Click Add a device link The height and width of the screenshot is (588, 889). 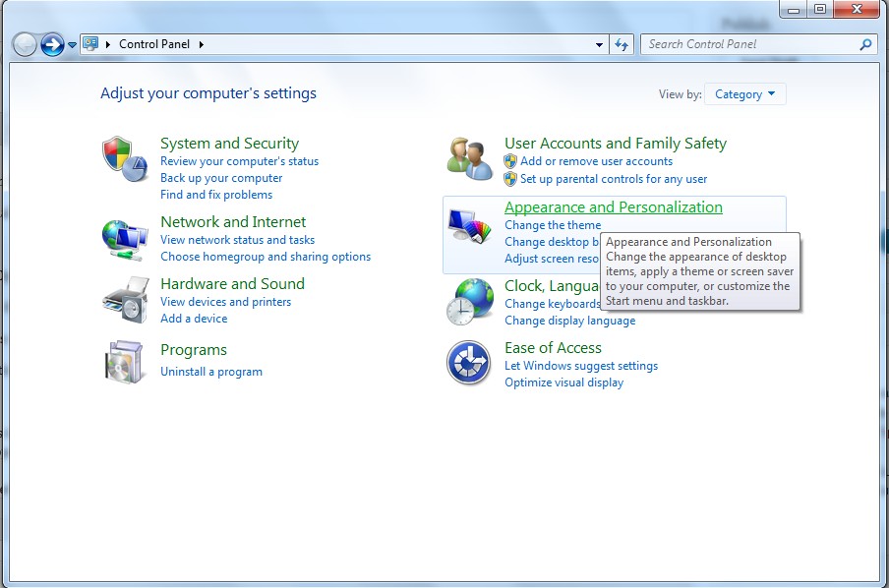[194, 319]
